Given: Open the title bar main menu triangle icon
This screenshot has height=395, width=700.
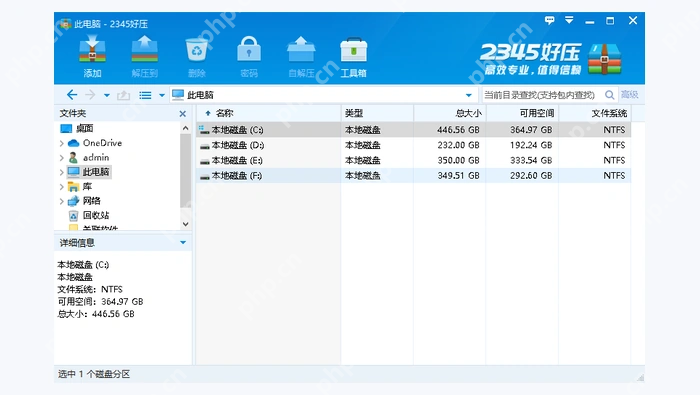Looking at the screenshot, I should click(x=569, y=20).
